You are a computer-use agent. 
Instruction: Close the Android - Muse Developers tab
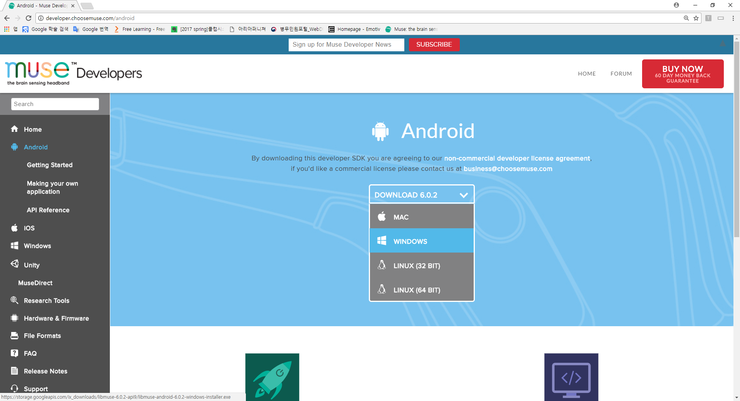73,6
